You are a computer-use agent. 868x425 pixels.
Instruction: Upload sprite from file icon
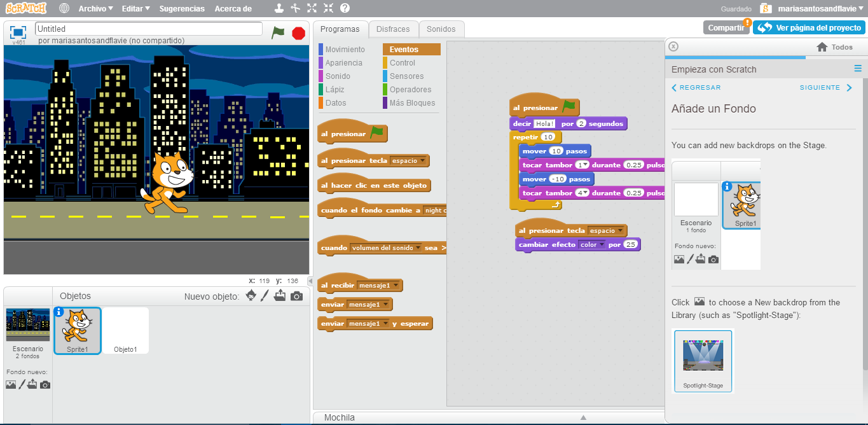(x=280, y=296)
